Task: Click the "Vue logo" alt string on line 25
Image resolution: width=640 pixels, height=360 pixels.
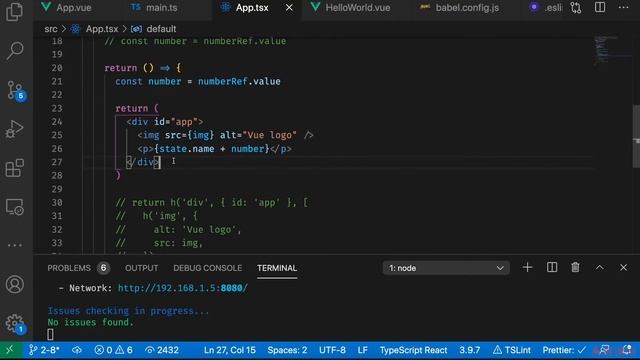Action: coord(270,135)
